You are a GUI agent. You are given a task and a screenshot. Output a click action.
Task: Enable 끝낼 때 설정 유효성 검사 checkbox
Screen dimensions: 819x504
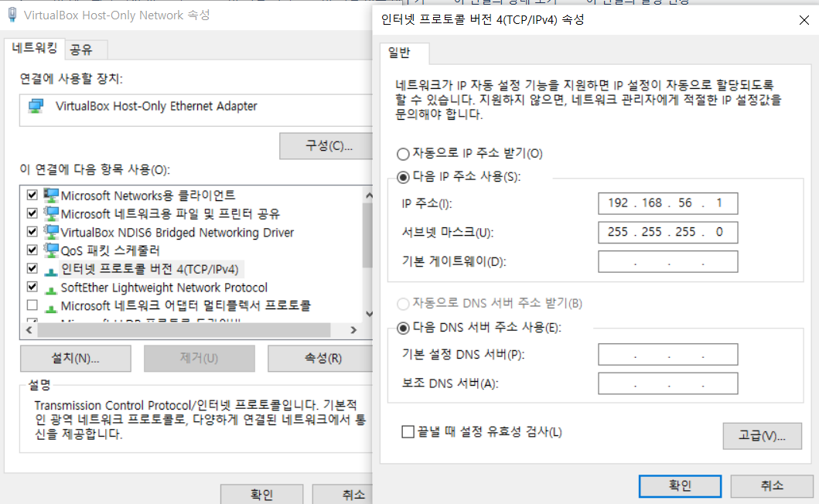click(x=408, y=431)
